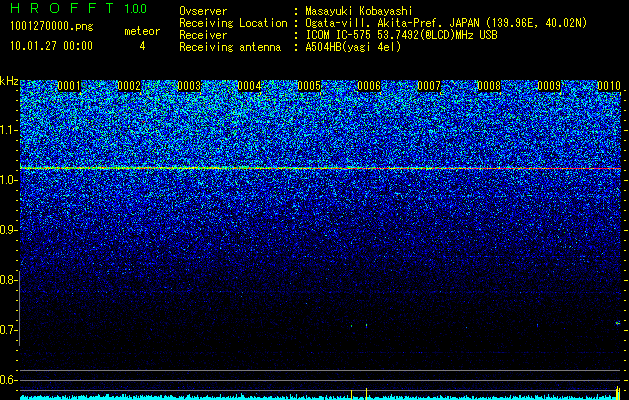Click time marker 0010

609,86
